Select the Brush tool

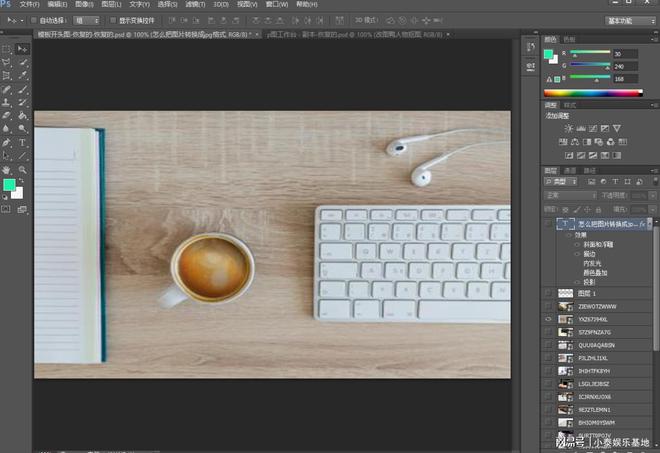point(22,89)
